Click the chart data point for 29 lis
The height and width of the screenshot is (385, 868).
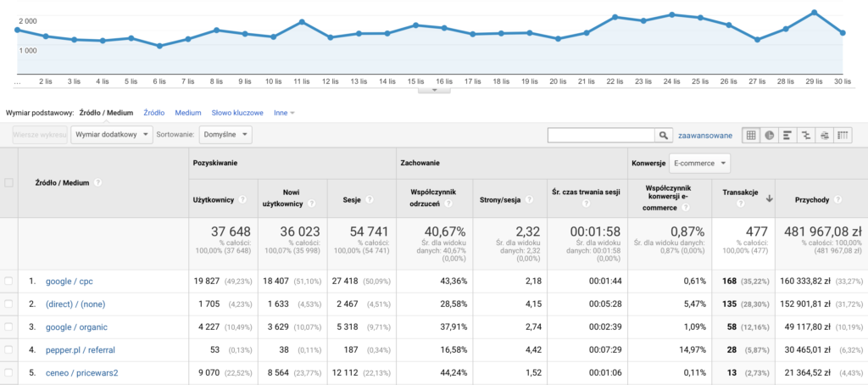815,12
